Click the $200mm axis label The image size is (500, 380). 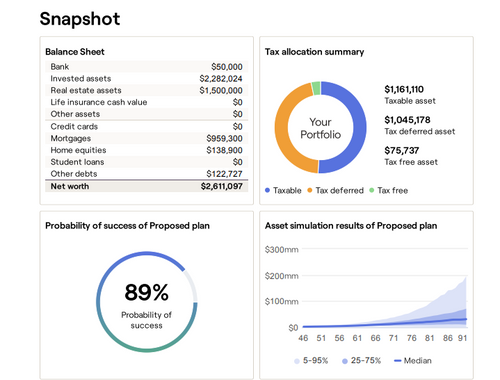[281, 276]
